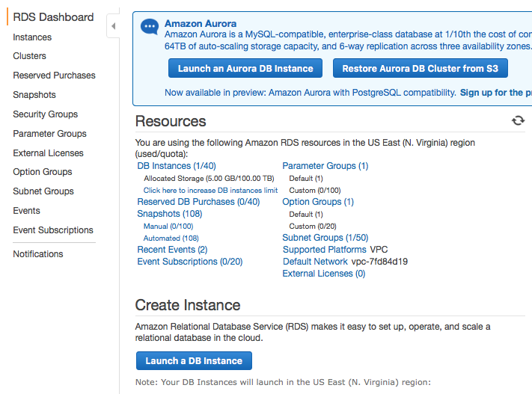Collapse the left navigation sidebar arrow
532x394 pixels.
(113, 26)
